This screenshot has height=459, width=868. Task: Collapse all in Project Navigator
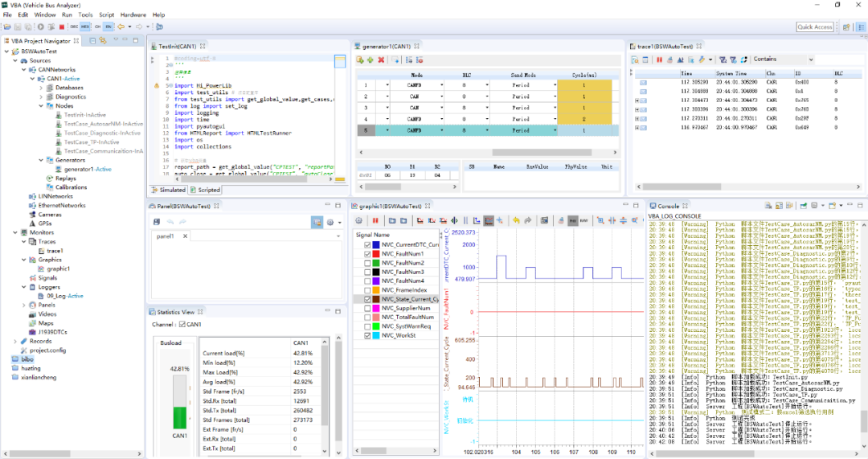[92, 40]
